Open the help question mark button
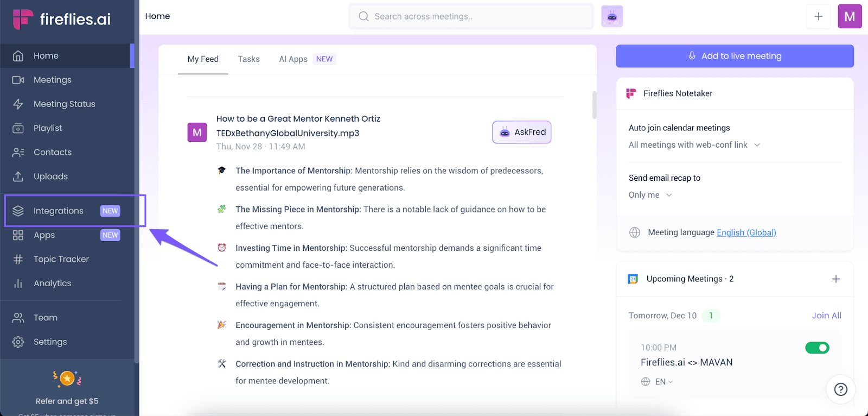The width and height of the screenshot is (868, 416). click(841, 389)
